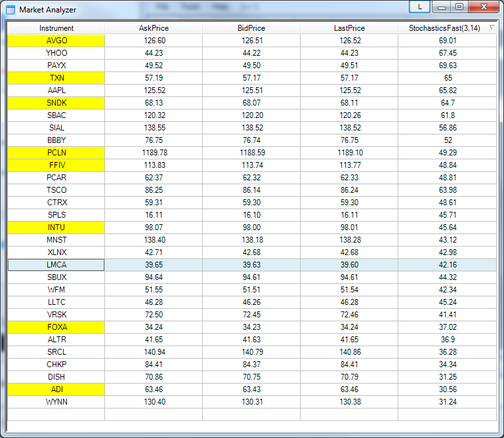Click BidPrice value 39.63 for LMCA

[x=252, y=265]
